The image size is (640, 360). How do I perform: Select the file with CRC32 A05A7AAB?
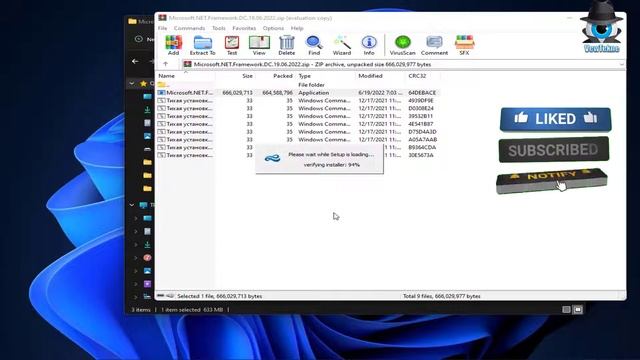click(x=298, y=140)
